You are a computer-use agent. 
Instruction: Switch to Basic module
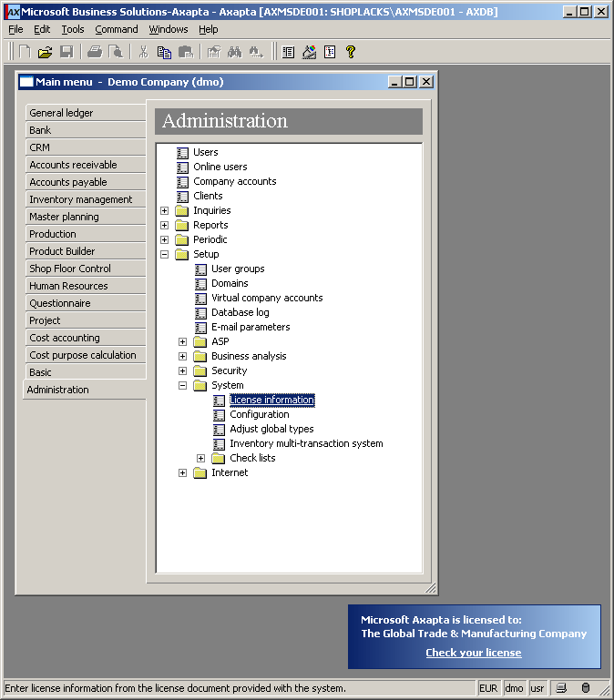pyautogui.click(x=86, y=372)
